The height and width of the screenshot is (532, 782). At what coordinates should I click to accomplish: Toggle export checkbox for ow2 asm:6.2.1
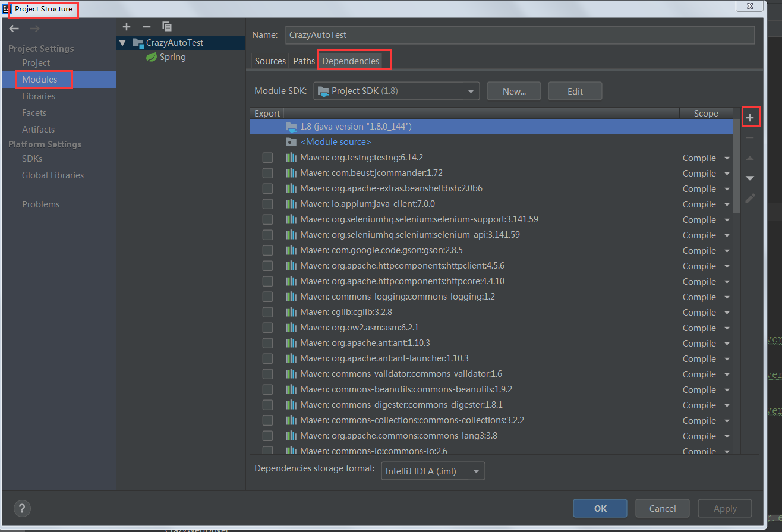point(267,328)
